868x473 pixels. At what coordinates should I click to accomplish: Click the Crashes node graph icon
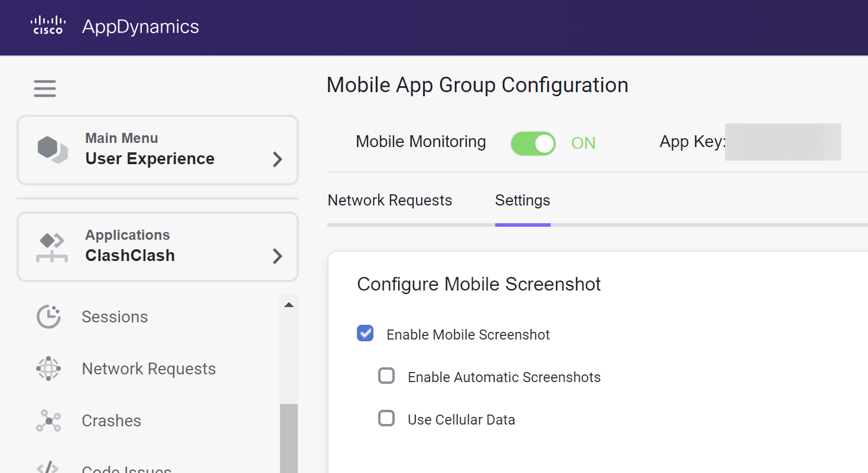pos(48,420)
